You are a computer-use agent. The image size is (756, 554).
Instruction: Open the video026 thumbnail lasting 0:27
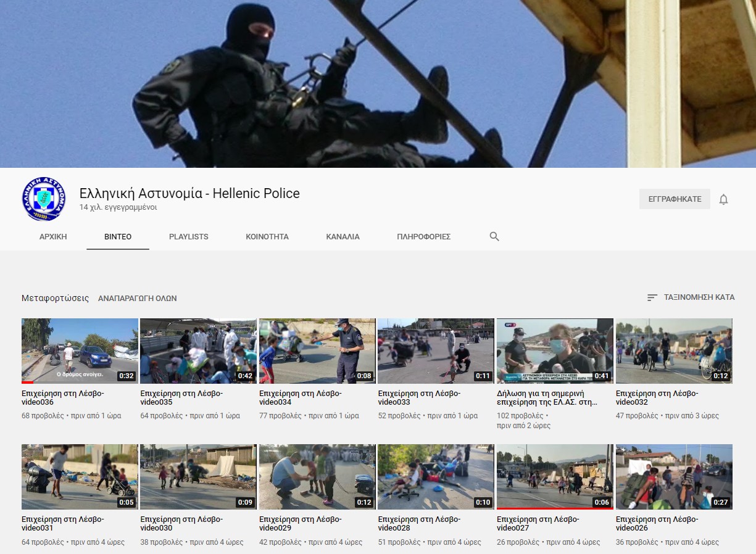tap(673, 476)
